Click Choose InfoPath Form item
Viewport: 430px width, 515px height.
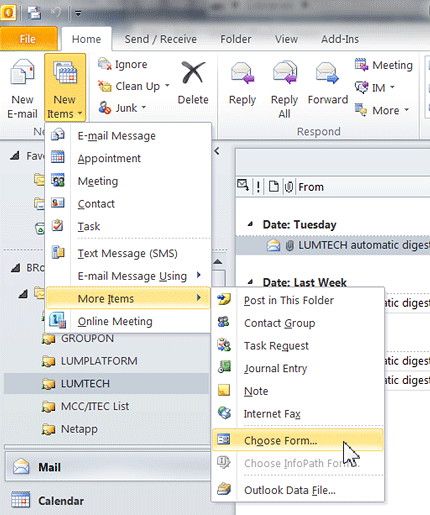tap(298, 463)
